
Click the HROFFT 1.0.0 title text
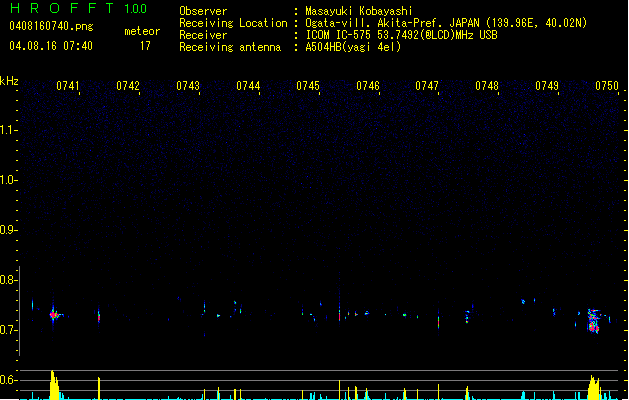point(79,8)
